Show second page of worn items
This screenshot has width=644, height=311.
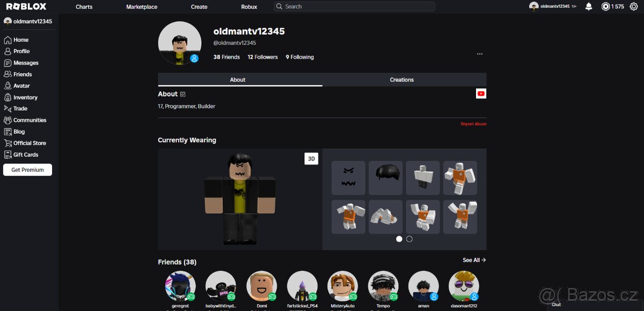click(x=409, y=239)
